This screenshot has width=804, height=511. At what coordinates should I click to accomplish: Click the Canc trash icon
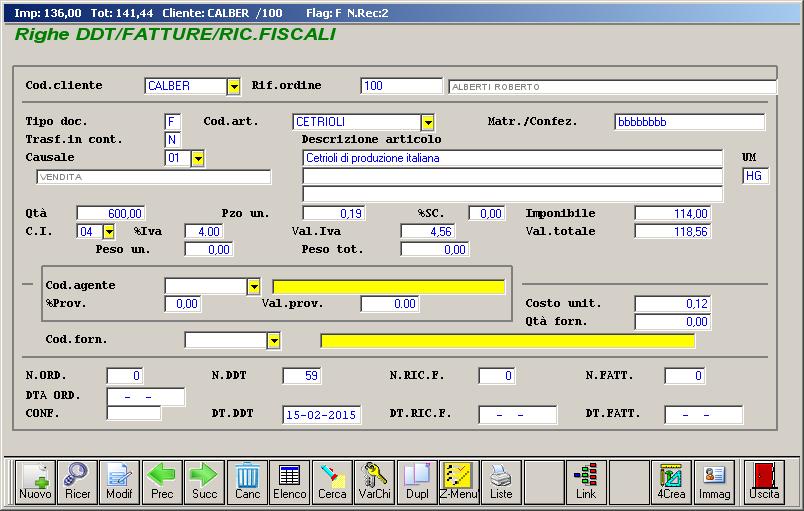(x=247, y=482)
